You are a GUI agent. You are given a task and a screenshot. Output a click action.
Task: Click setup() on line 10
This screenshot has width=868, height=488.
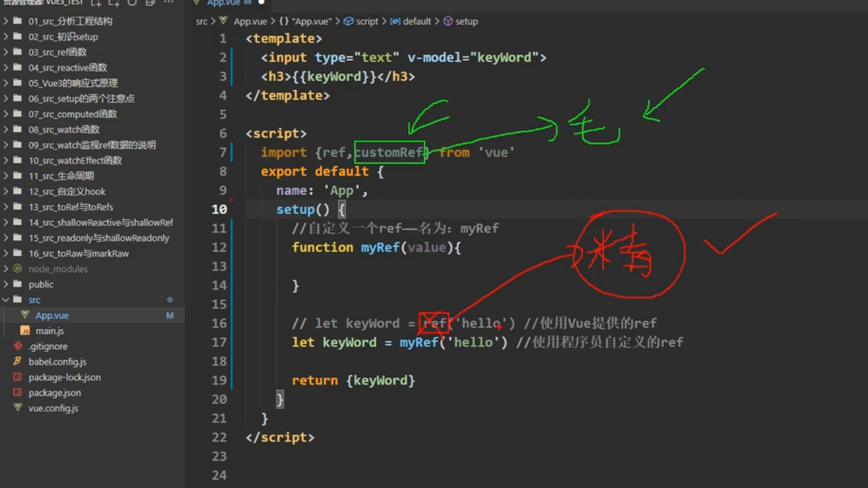(x=303, y=210)
